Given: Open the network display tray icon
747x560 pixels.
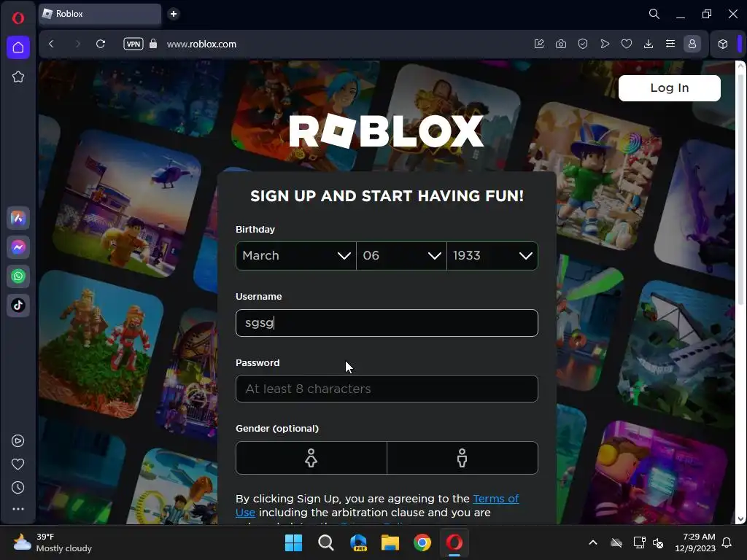Looking at the screenshot, I should (x=639, y=542).
